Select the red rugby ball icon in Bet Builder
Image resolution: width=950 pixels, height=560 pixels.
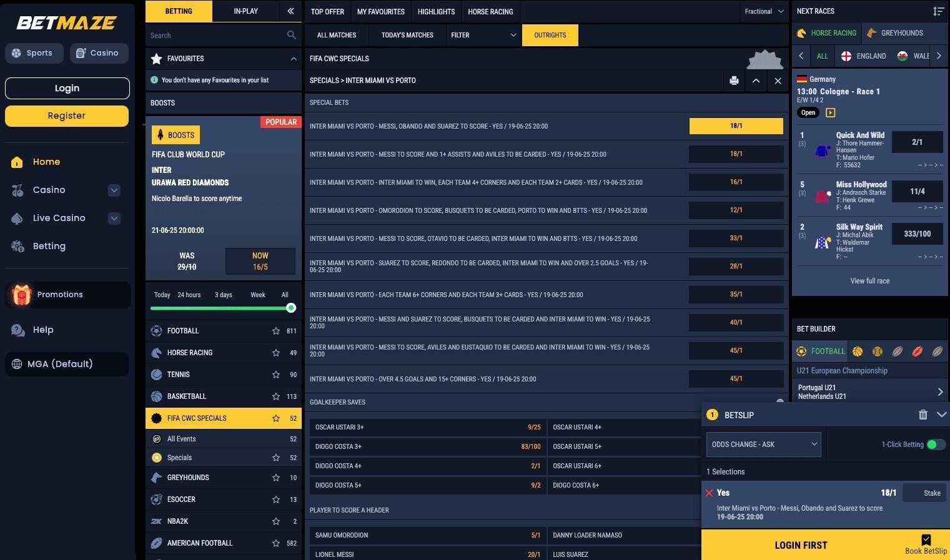918,351
